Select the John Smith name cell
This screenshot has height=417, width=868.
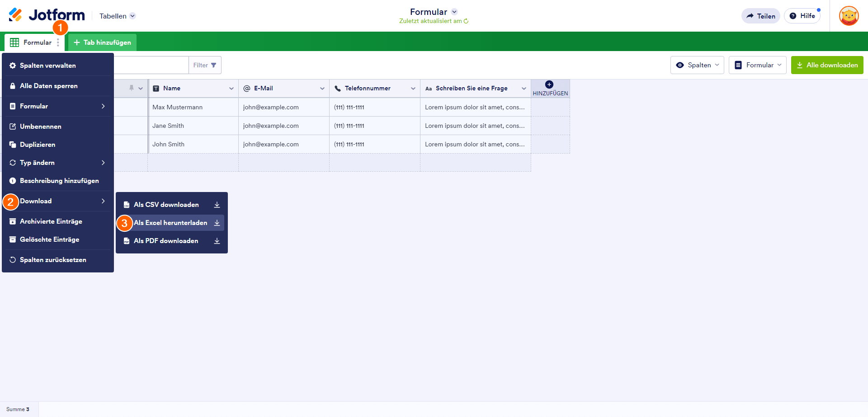pyautogui.click(x=193, y=144)
